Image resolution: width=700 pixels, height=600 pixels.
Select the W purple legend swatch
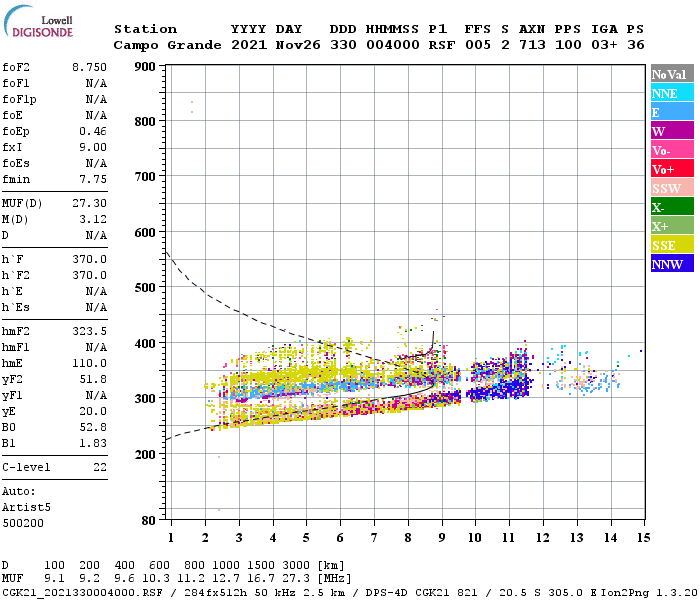click(672, 131)
